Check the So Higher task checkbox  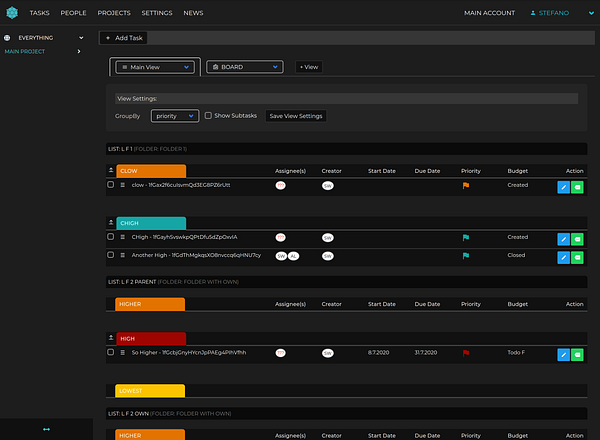point(111,352)
